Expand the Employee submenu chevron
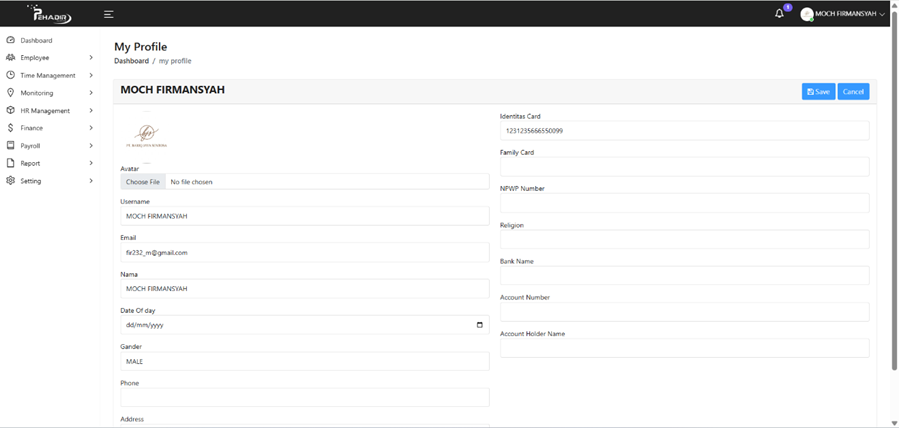The height and width of the screenshot is (428, 899). click(91, 58)
